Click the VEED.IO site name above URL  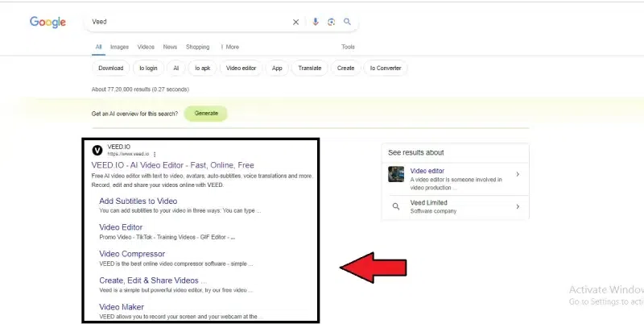(x=118, y=147)
